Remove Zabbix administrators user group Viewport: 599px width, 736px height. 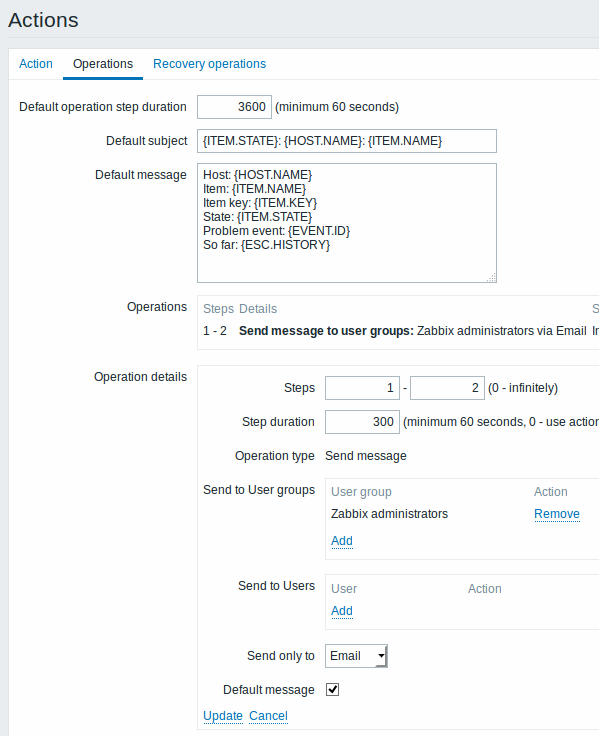tap(557, 514)
